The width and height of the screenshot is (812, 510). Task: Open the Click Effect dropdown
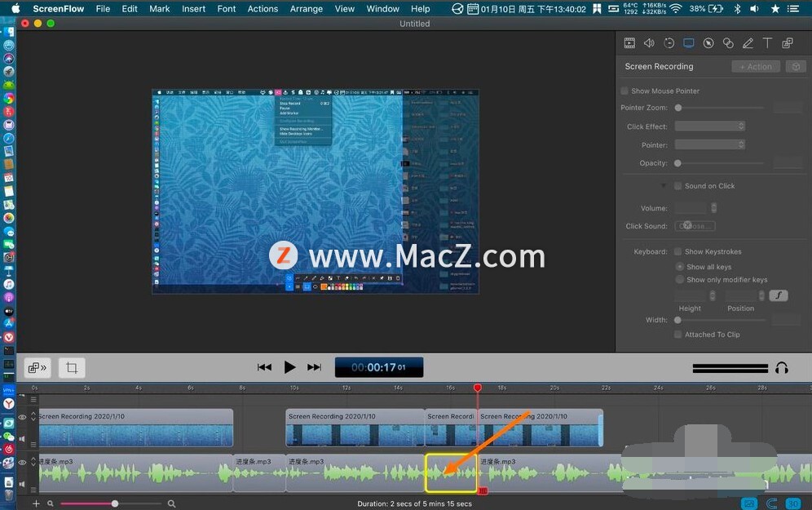(x=709, y=126)
